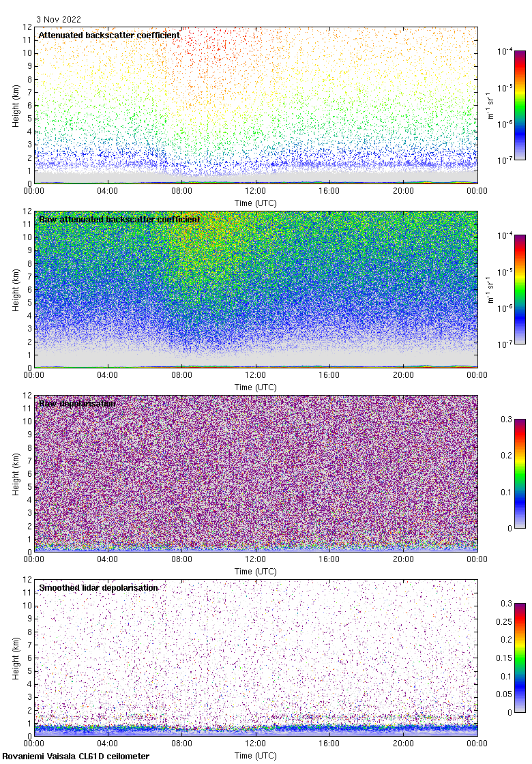Click "Height (km)" label of raw depolarisation panel
The width and height of the screenshot is (532, 764).
(x=16, y=473)
